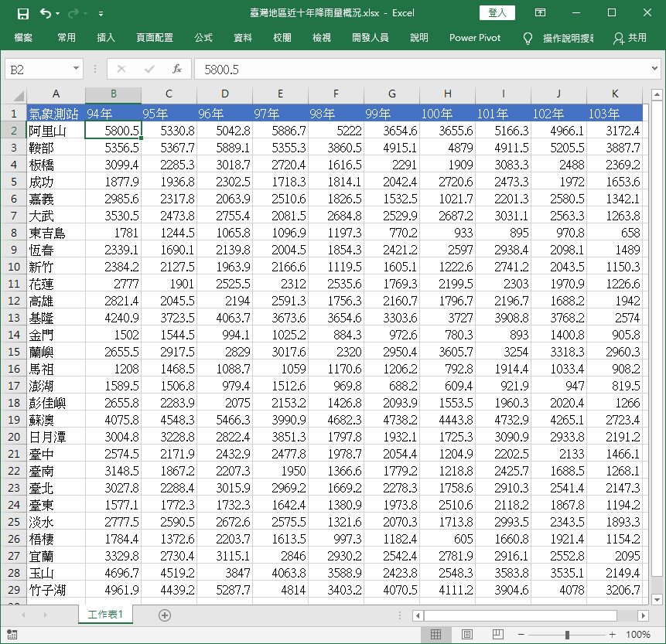Switch to the 頁面配置 ribbon tab
The width and height of the screenshot is (666, 644).
(155, 38)
